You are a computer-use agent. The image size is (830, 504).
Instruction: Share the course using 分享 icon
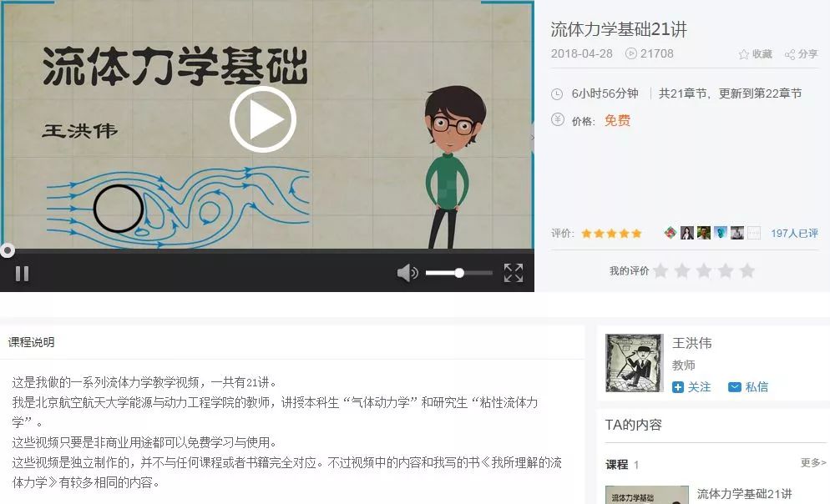coord(801,54)
